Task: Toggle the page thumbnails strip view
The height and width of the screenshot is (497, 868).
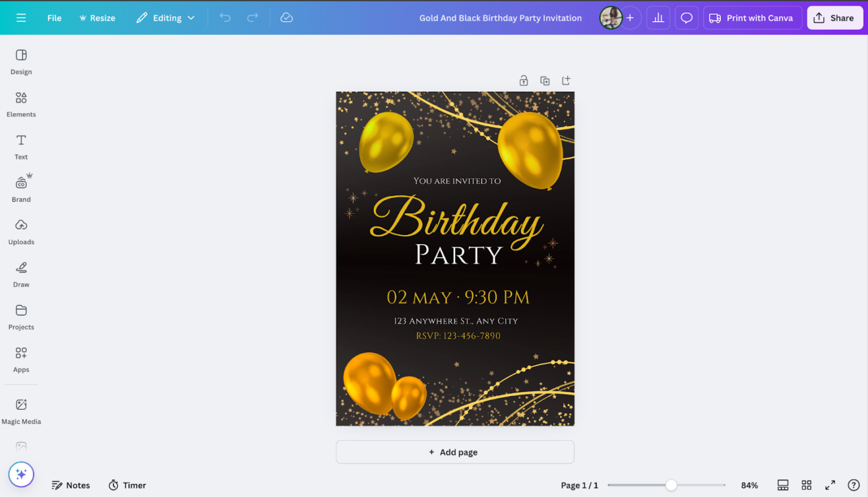Action: click(783, 485)
